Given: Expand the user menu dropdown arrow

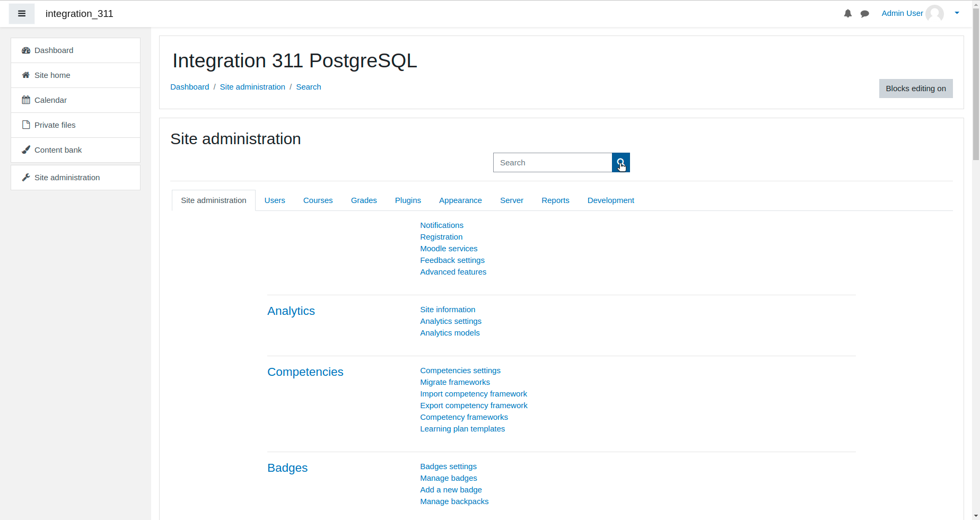Looking at the screenshot, I should coord(957,13).
